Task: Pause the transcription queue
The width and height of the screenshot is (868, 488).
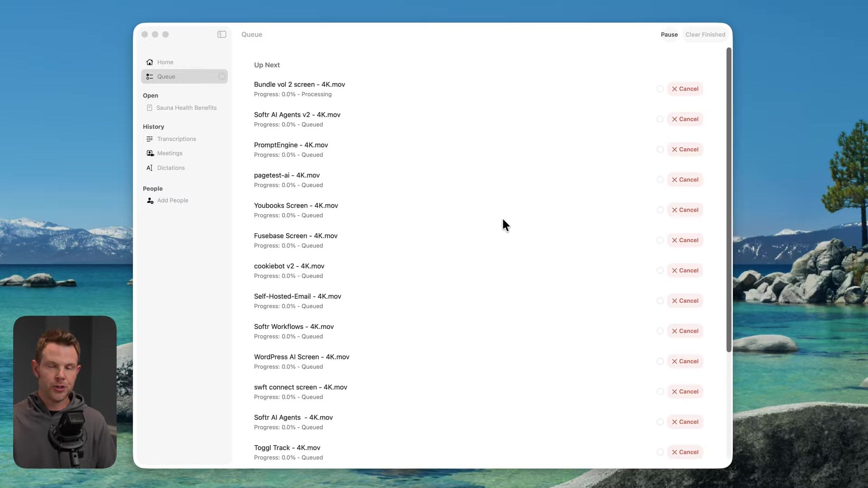Action: coord(669,34)
